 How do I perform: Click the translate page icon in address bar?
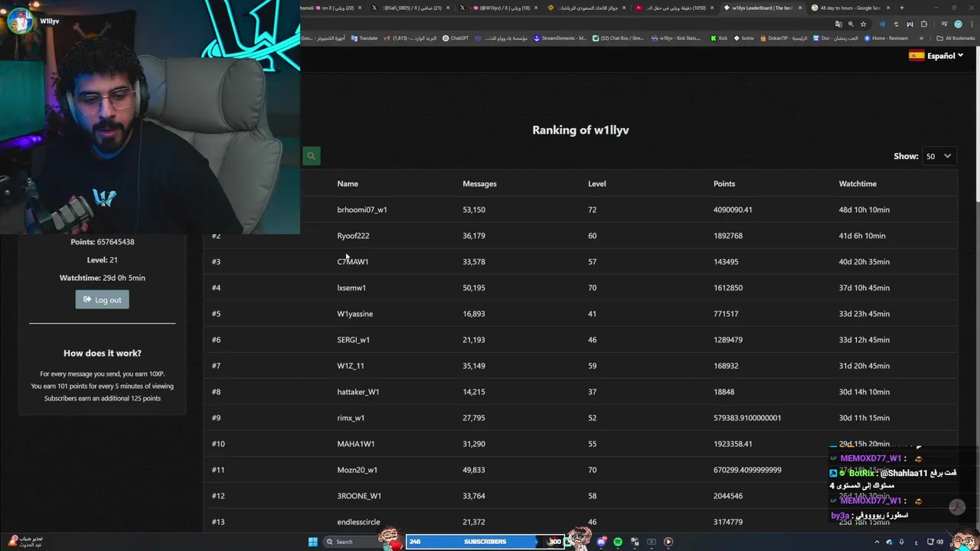[838, 24]
